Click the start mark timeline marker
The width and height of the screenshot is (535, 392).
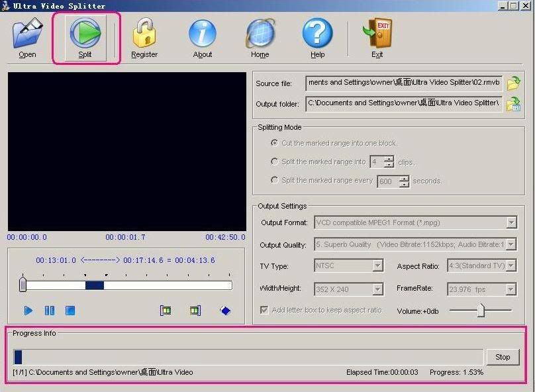(x=85, y=275)
